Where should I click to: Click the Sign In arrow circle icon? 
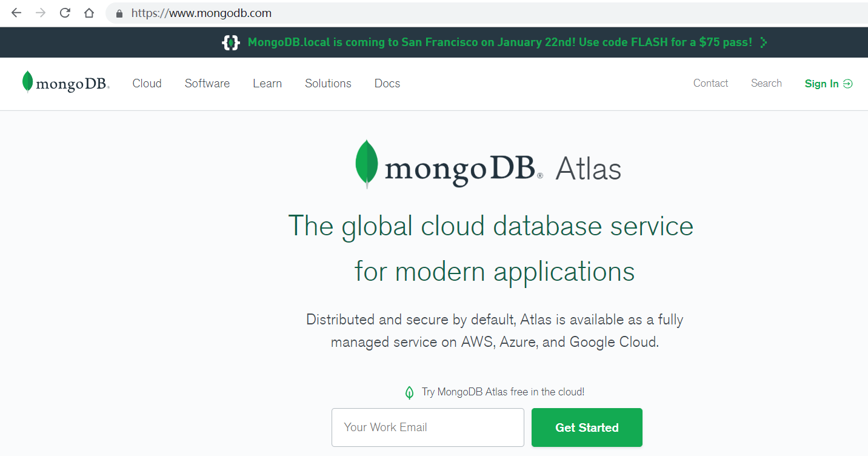point(848,84)
